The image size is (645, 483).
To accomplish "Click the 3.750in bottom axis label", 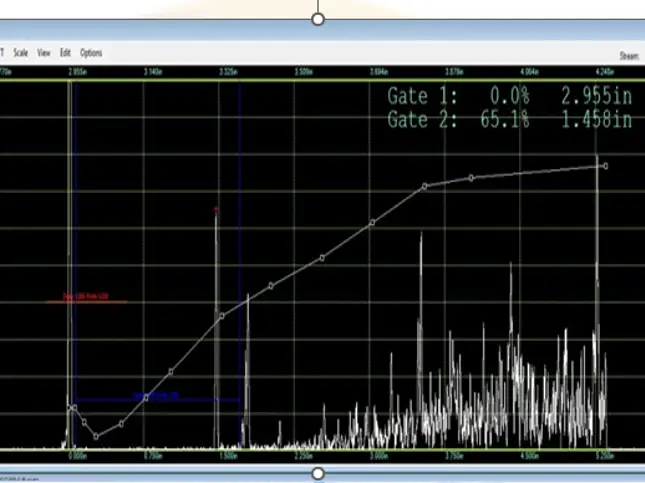I will click(454, 456).
